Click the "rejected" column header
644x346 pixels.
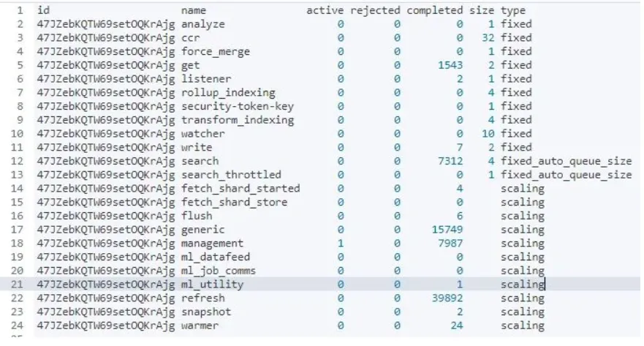[x=375, y=10]
